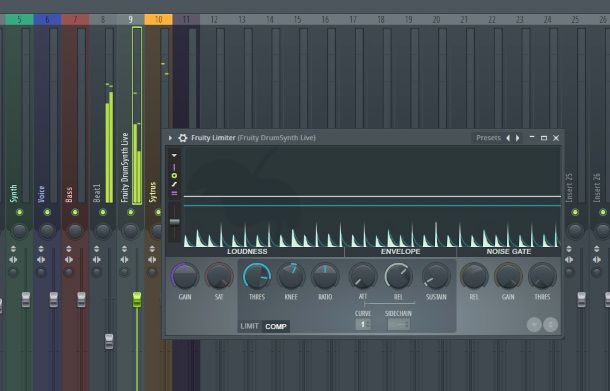Screen dimensions: 610x391
Task: Select mixer track number 7 header
Action: tap(75, 19)
